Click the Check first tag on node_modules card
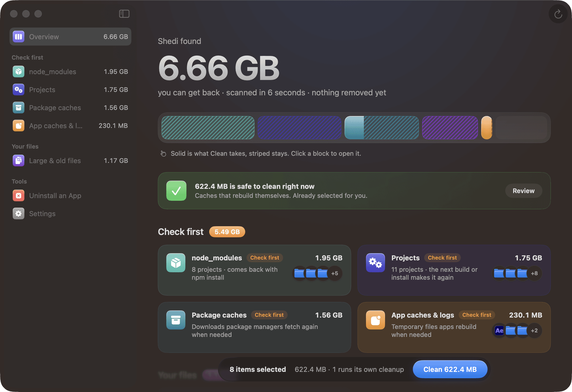The image size is (572, 392). tap(265, 258)
